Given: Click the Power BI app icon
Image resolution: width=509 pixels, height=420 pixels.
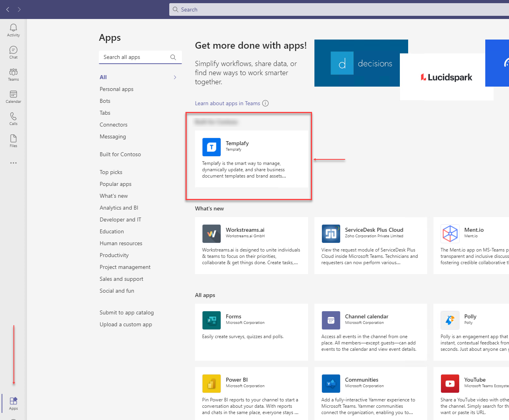Looking at the screenshot, I should [x=212, y=384].
